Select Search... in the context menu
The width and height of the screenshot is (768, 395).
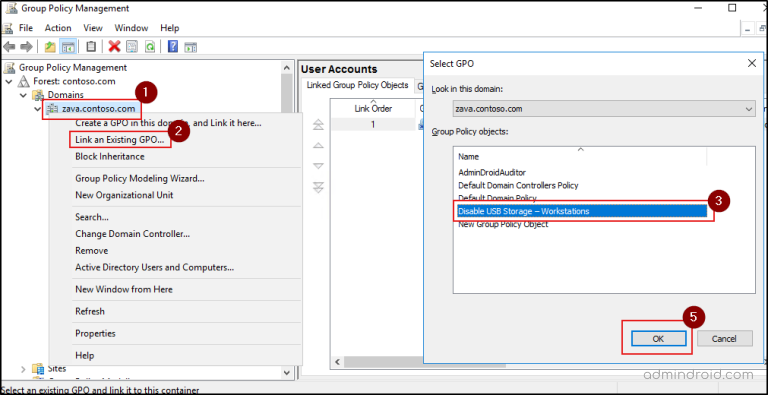point(92,217)
